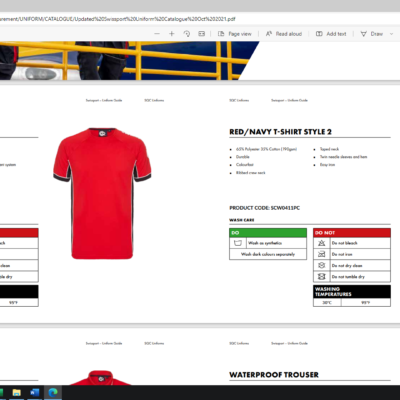Click the zoom in plus icon
The height and width of the screenshot is (400, 400).
click(172, 34)
